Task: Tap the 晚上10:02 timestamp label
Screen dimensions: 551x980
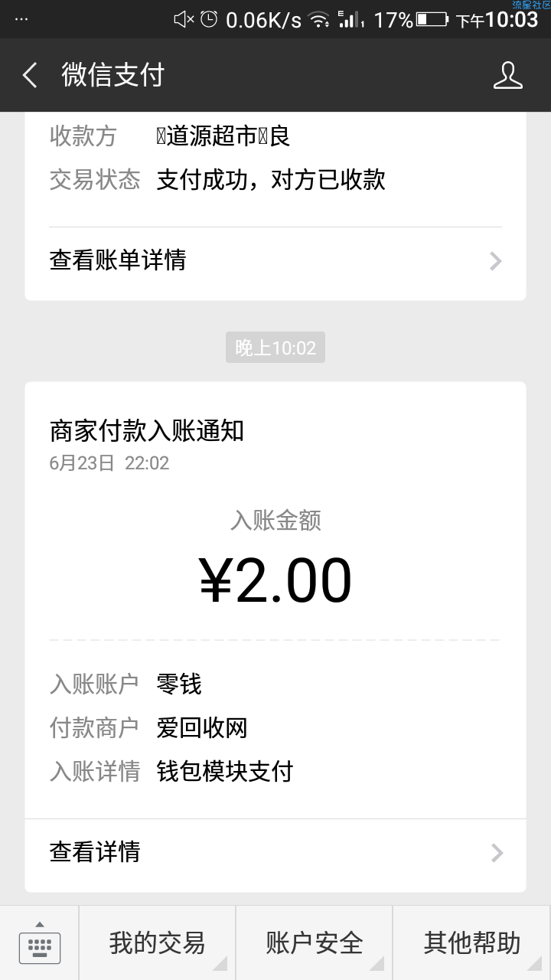Action: (275, 348)
